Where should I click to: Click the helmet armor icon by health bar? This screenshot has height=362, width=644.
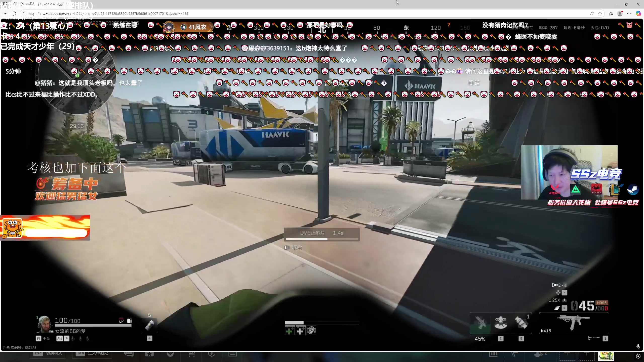point(121,321)
